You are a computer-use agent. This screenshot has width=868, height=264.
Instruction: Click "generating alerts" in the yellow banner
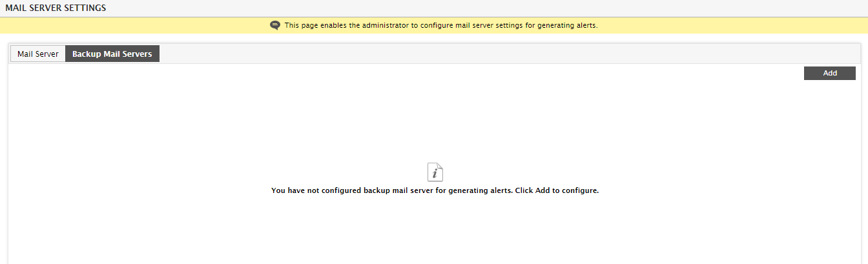pos(568,25)
